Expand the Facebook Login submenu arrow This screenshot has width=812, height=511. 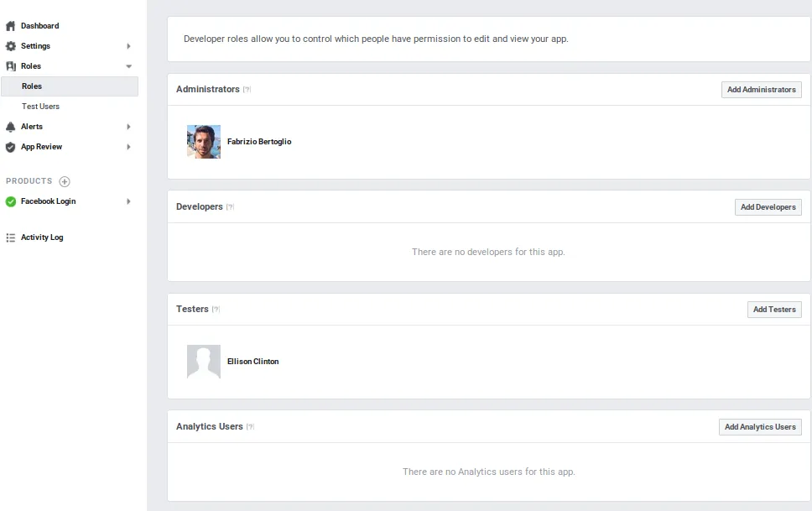click(x=128, y=201)
